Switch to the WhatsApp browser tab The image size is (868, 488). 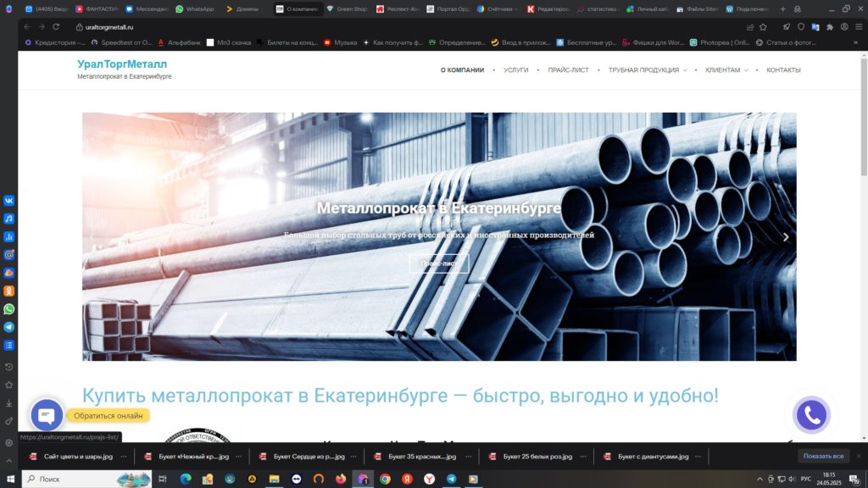195,8
